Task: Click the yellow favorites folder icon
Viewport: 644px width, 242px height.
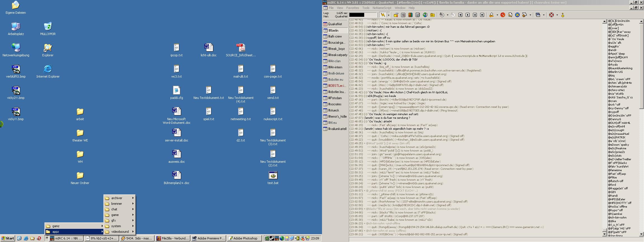Action: [x=432, y=15]
